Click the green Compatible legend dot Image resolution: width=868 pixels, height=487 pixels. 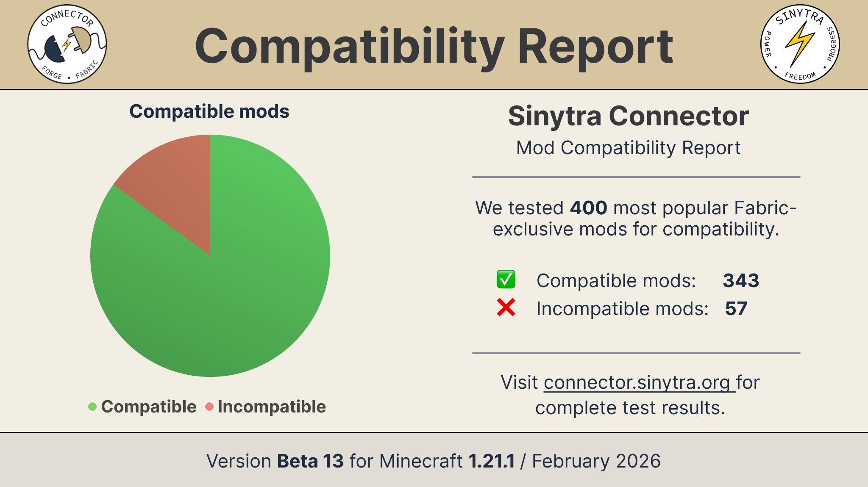92,407
